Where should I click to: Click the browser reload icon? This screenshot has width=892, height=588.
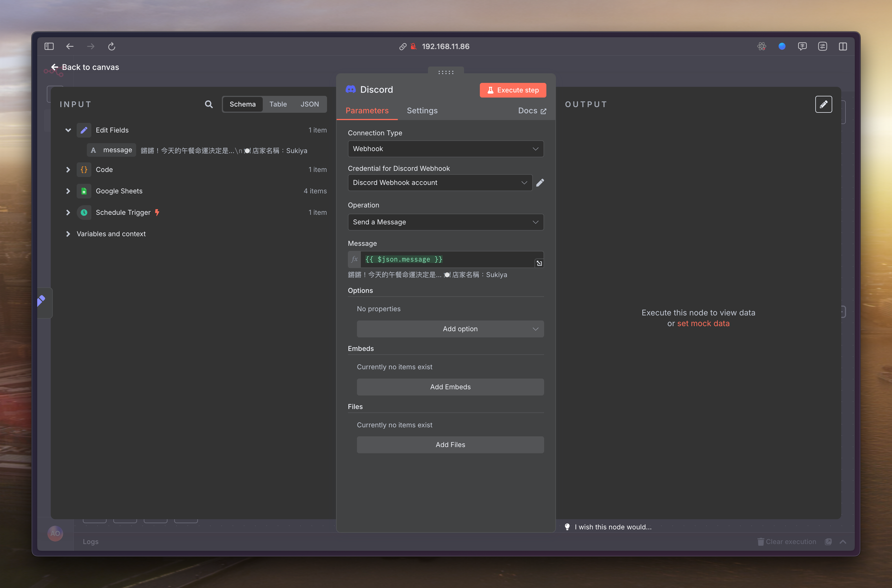[x=111, y=47]
